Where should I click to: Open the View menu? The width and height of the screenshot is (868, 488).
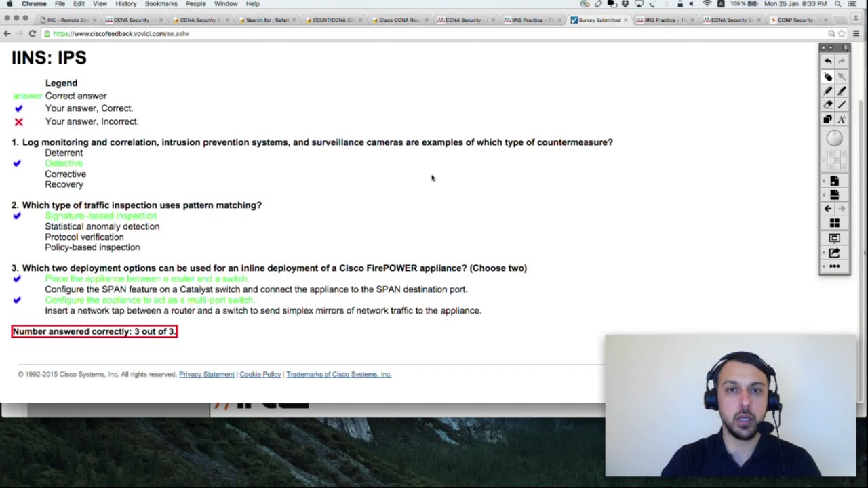click(x=100, y=4)
